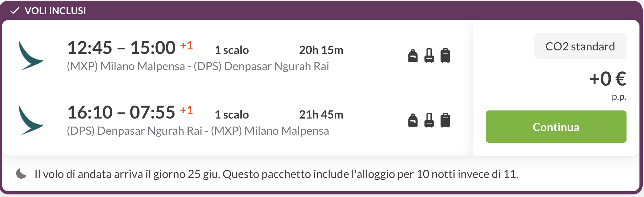Click the return flight Cathay Pacific logo
The width and height of the screenshot is (644, 197).
coord(31,120)
